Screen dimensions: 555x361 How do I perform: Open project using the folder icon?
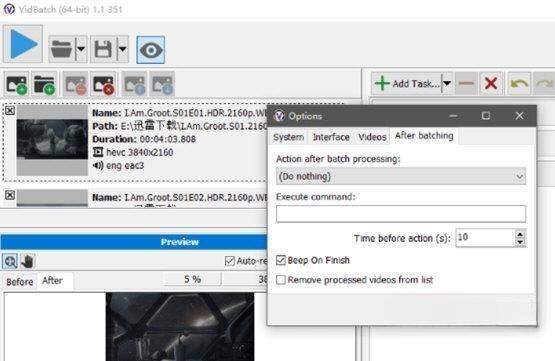62,49
